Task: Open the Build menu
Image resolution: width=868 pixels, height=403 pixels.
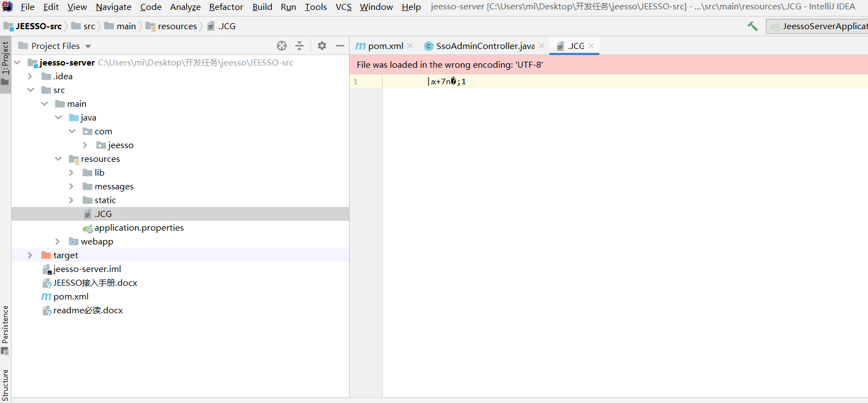Action: point(262,7)
